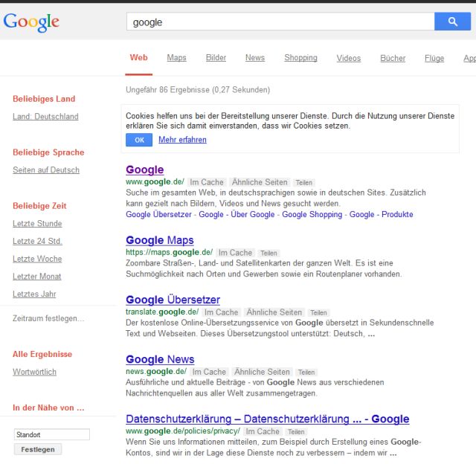Open the Bücher tab
The image size is (476, 464).
tap(393, 58)
